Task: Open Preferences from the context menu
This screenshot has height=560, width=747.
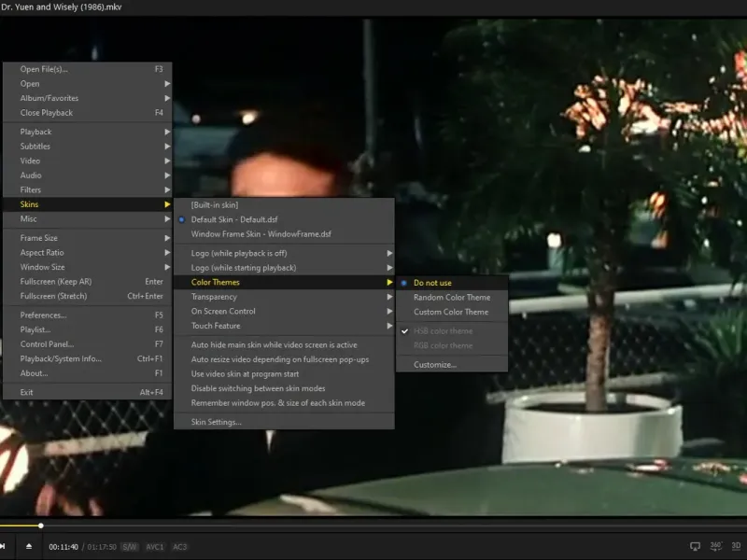Action: [43, 315]
